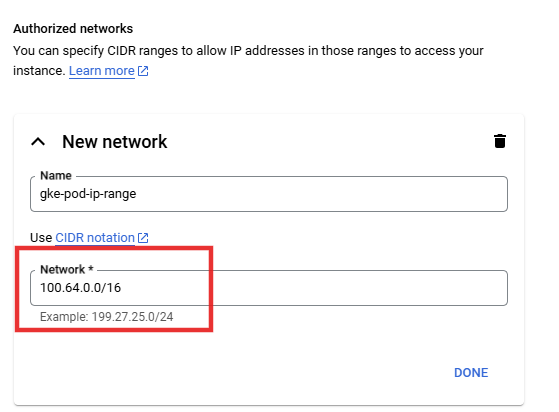This screenshot has height=412, width=559.
Task: Click external-link icon beside CIDR notation
Action: point(143,238)
